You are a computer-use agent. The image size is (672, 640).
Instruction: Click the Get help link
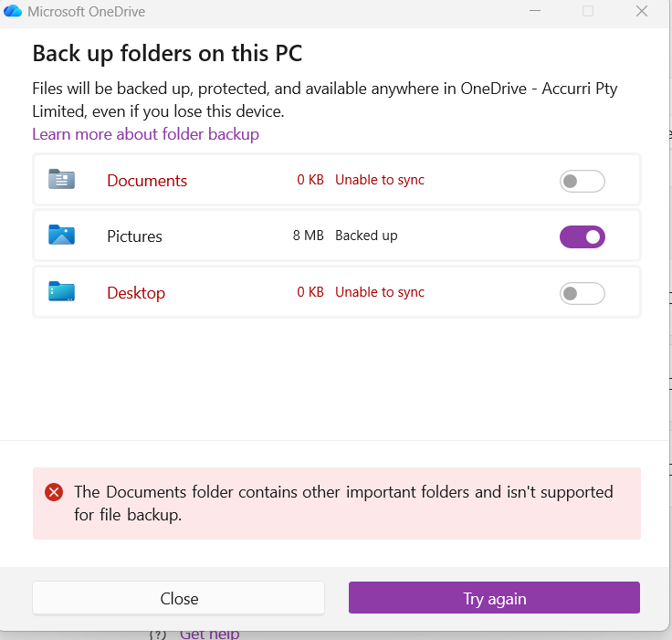(x=209, y=634)
